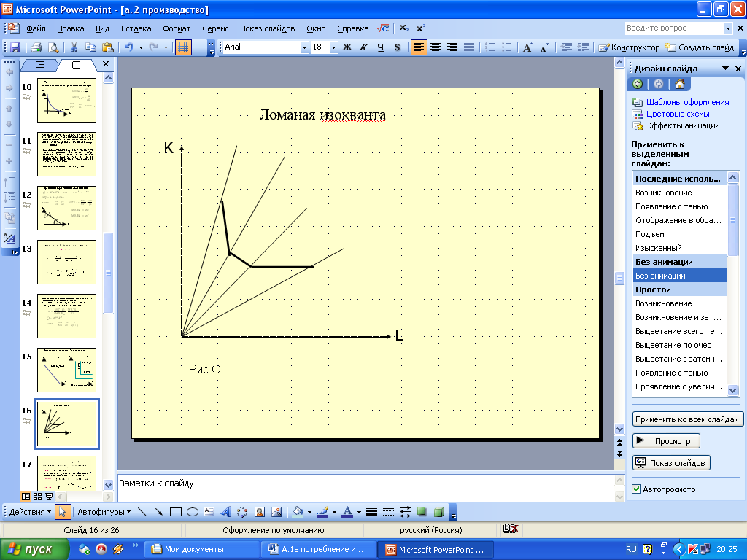Center align text

(436, 47)
